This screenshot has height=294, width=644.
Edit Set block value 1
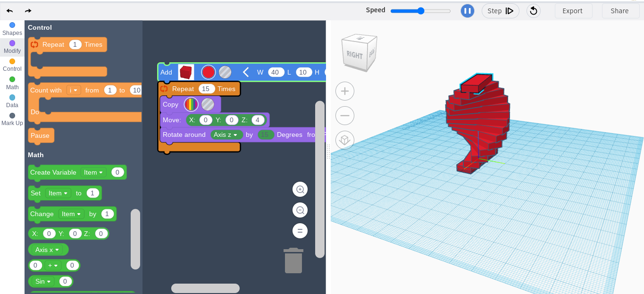93,193
